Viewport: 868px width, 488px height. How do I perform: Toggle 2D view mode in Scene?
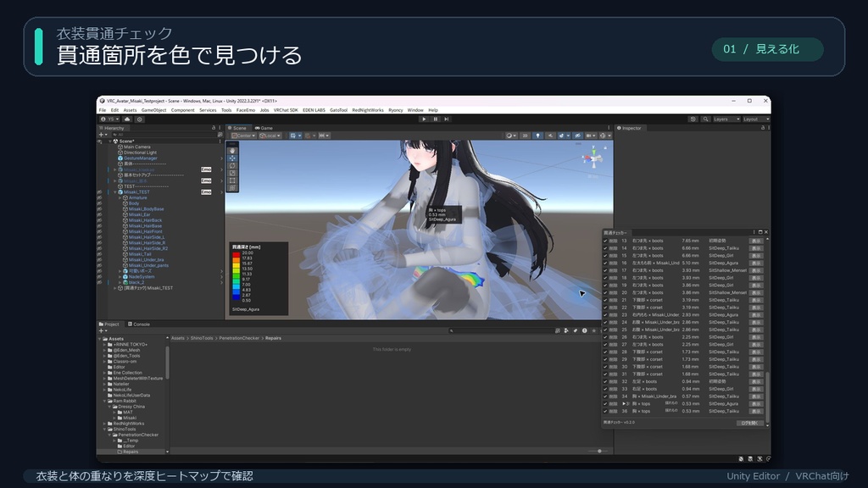point(525,136)
